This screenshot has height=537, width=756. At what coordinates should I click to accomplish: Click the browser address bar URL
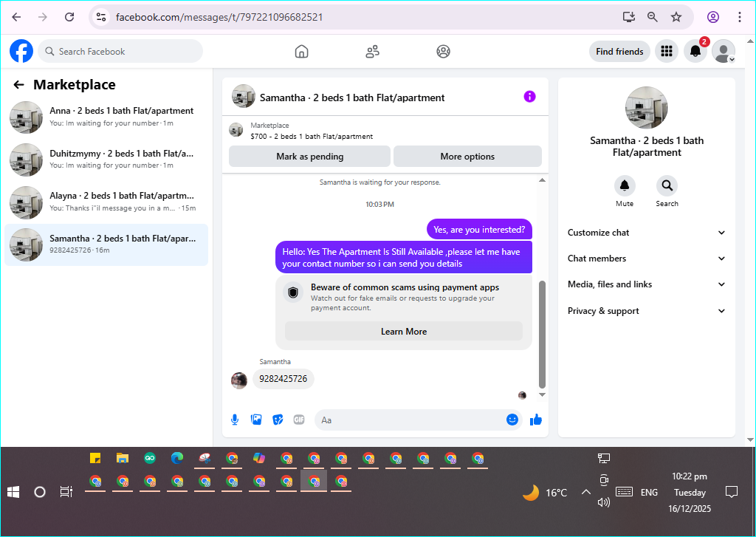[219, 17]
